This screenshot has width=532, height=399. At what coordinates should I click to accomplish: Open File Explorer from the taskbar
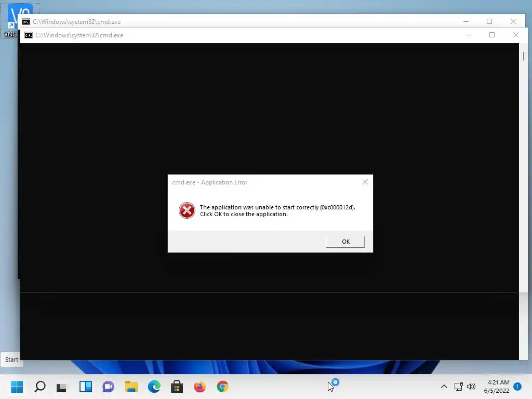[131, 387]
